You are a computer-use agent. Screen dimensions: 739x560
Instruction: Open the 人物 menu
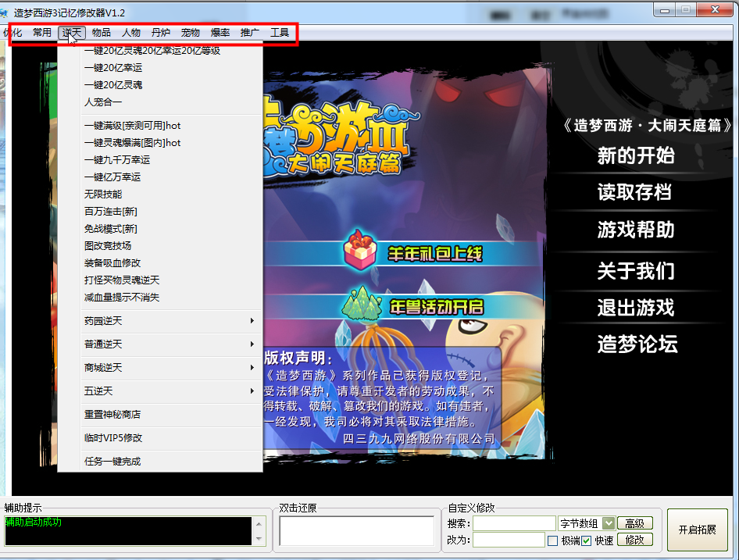[x=131, y=33]
